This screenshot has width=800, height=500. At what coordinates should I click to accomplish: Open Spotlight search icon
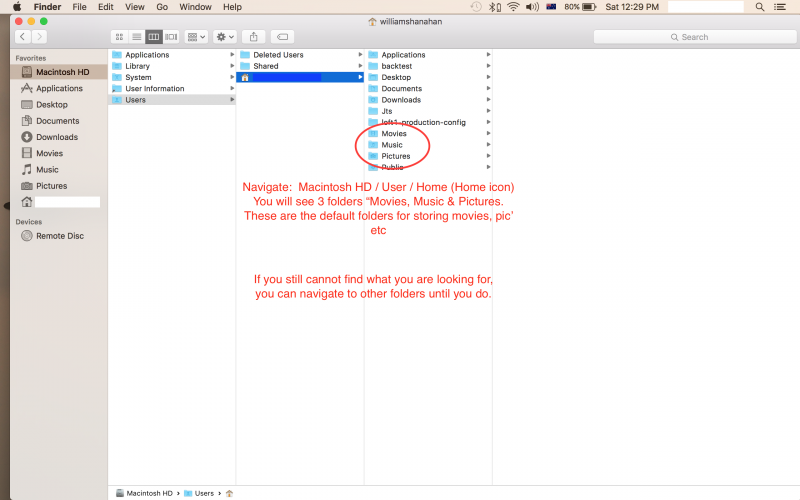point(760,7)
